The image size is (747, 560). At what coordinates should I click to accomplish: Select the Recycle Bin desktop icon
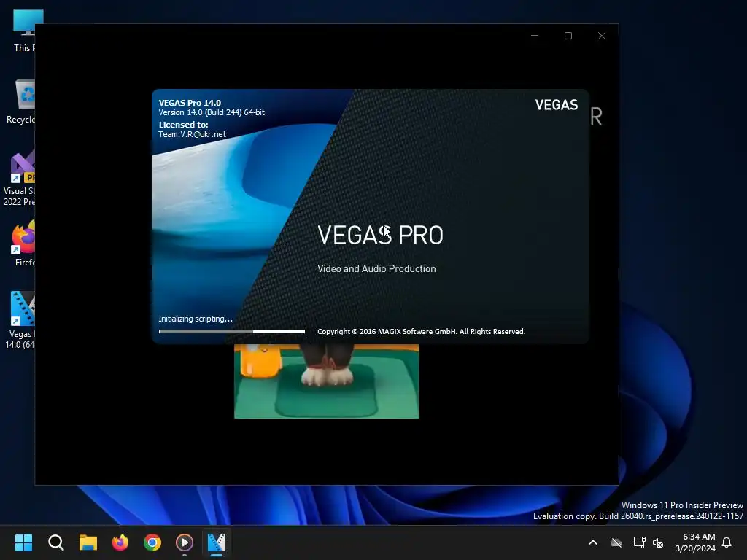(x=20, y=101)
